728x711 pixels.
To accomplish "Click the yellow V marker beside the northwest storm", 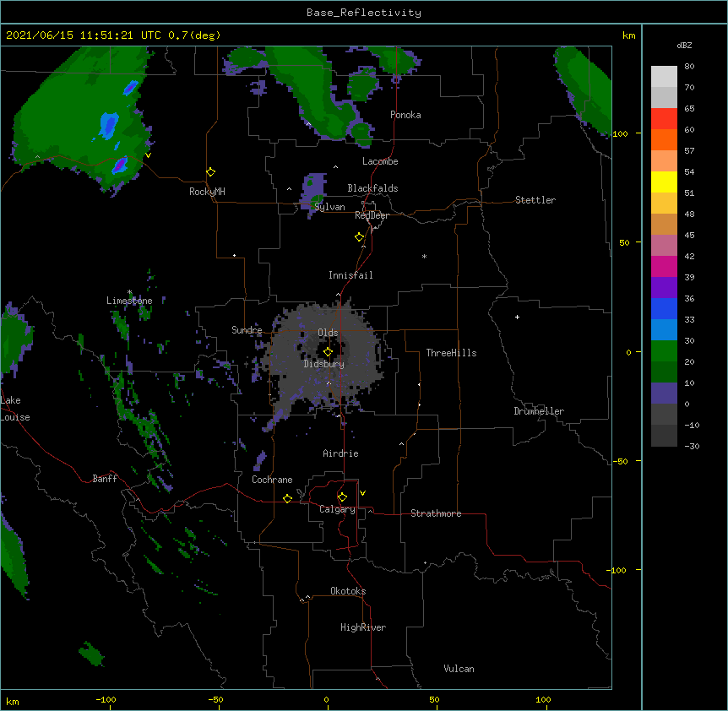I will pyautogui.click(x=148, y=155).
